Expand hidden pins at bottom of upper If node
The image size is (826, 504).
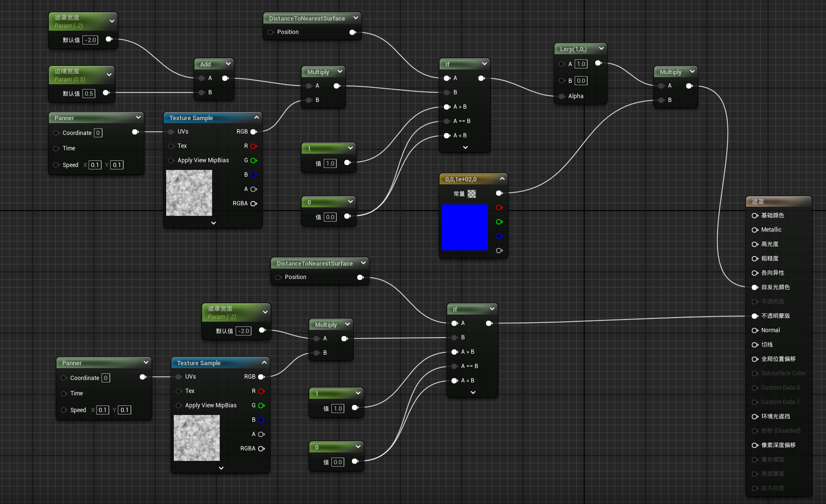click(465, 147)
